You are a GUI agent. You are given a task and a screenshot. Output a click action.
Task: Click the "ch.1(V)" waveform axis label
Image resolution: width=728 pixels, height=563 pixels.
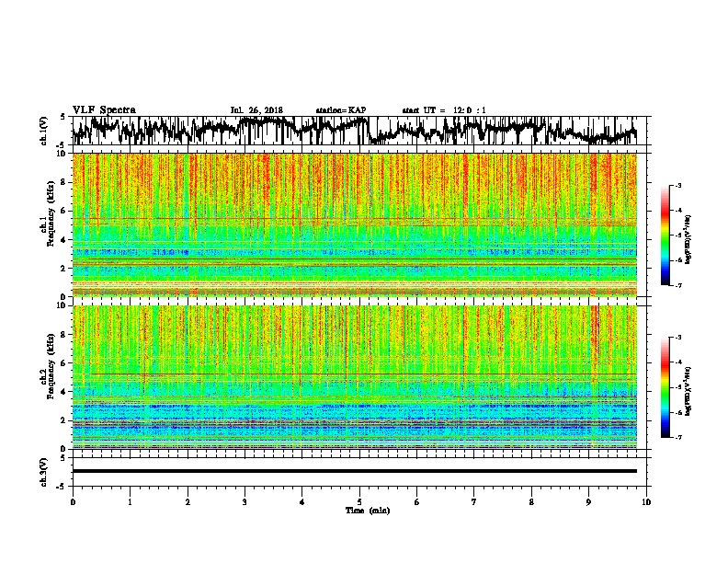click(x=43, y=131)
